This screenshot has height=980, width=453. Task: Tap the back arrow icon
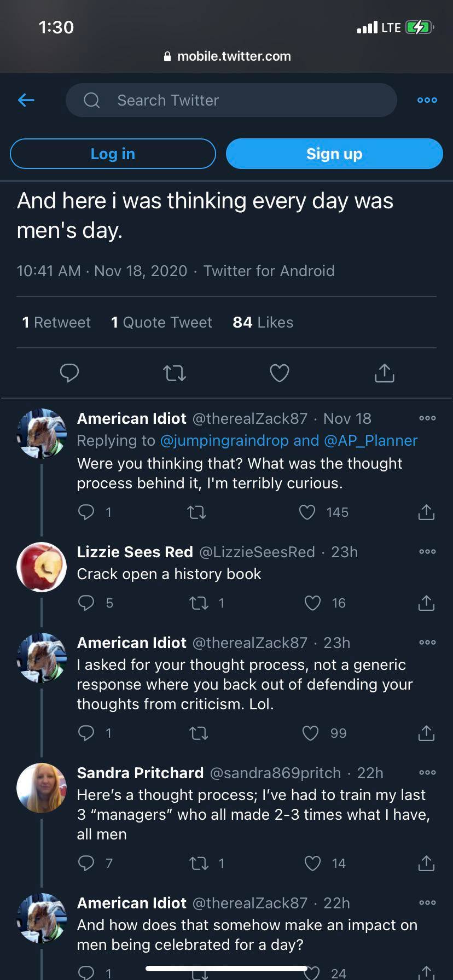pos(26,100)
